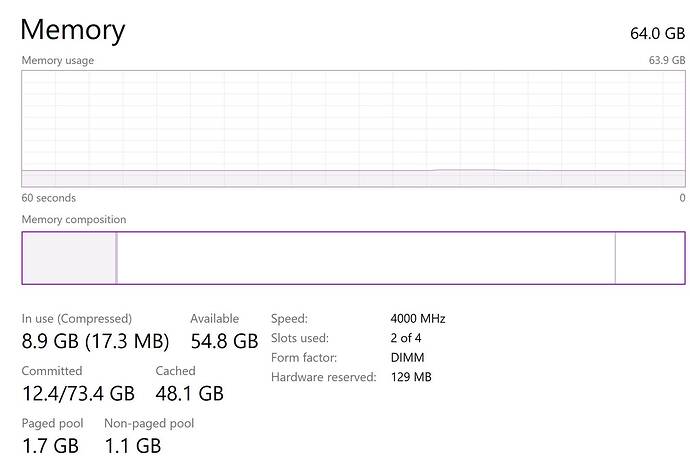Click the Available 54.8 GB value
Screen dimensions: 690x475
[224, 341]
